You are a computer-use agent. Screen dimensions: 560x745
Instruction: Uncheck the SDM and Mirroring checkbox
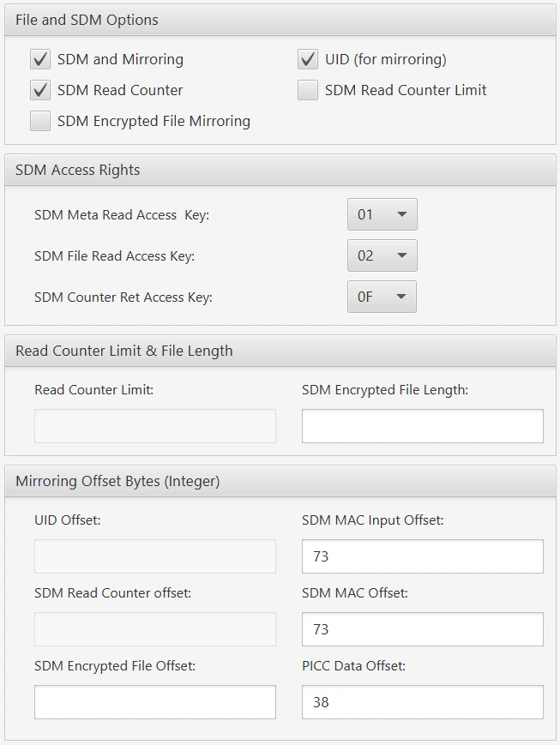point(40,60)
